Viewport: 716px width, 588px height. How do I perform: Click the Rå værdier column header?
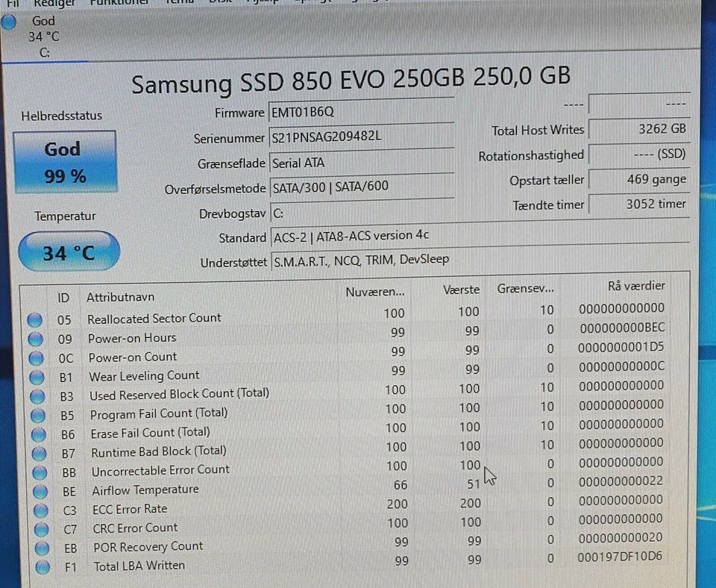coord(636,286)
